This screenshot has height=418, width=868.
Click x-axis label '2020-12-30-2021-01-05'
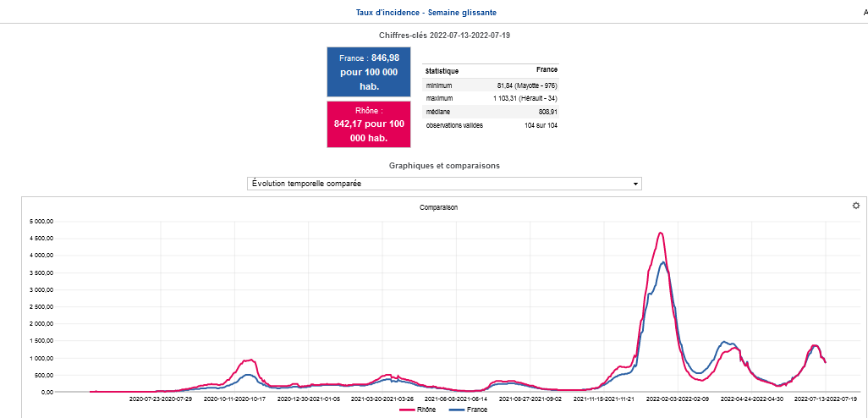(x=308, y=398)
